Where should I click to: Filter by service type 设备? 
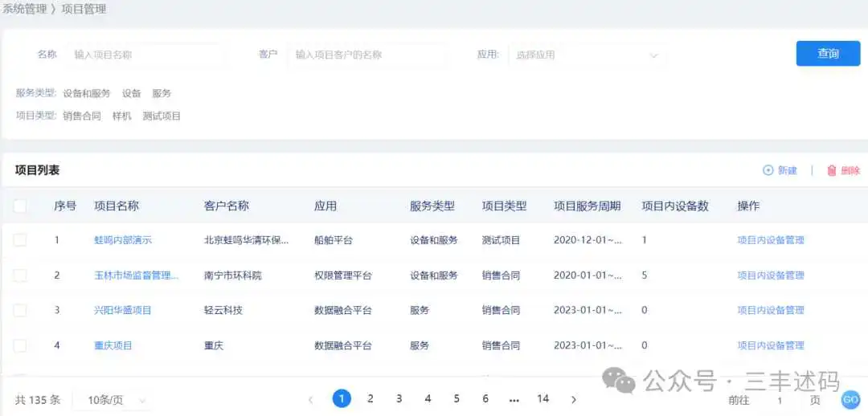click(x=132, y=93)
